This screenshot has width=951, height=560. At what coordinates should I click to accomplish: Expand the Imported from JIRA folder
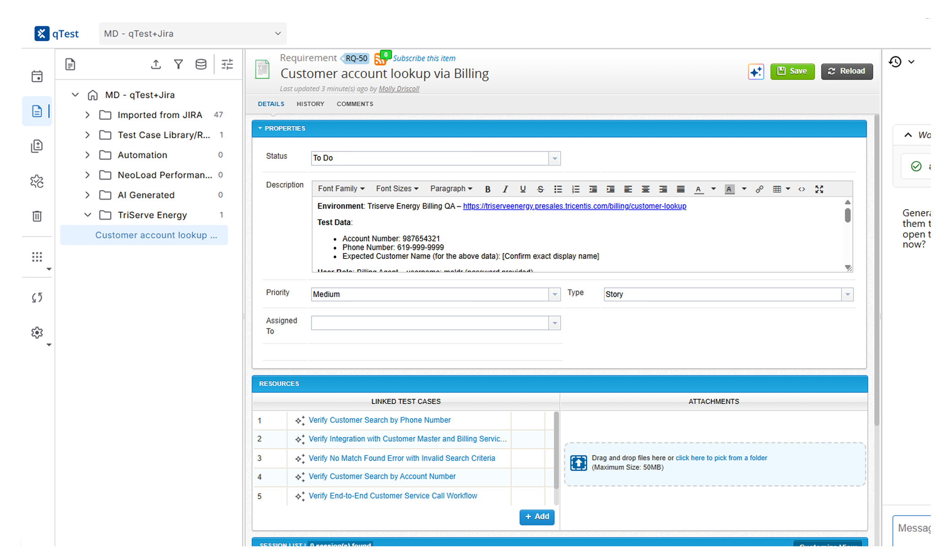pyautogui.click(x=87, y=115)
